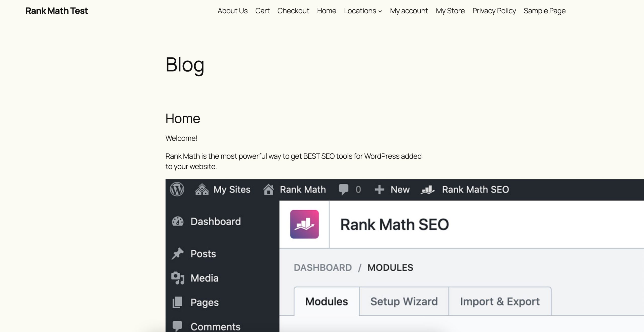The height and width of the screenshot is (332, 644).
Task: Click the Dashboard gauge icon in sidebar
Action: pyautogui.click(x=178, y=222)
